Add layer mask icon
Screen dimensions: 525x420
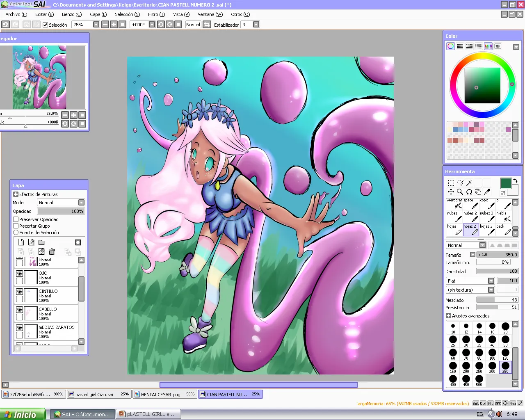pyautogui.click(x=78, y=242)
